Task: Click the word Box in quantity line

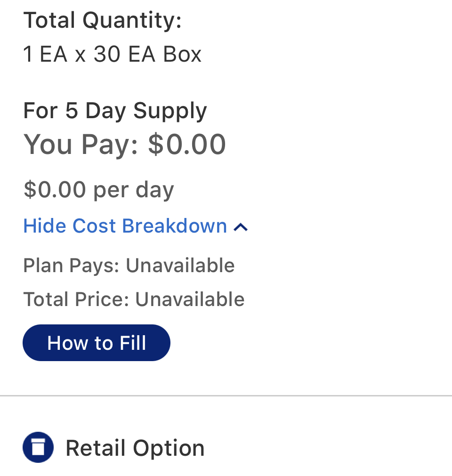Action: click(x=182, y=55)
